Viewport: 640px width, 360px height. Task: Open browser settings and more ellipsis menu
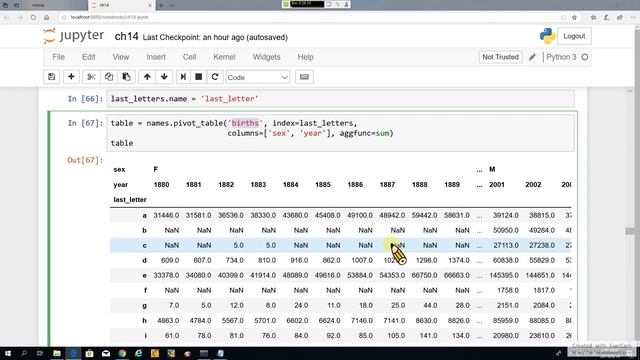coord(633,17)
